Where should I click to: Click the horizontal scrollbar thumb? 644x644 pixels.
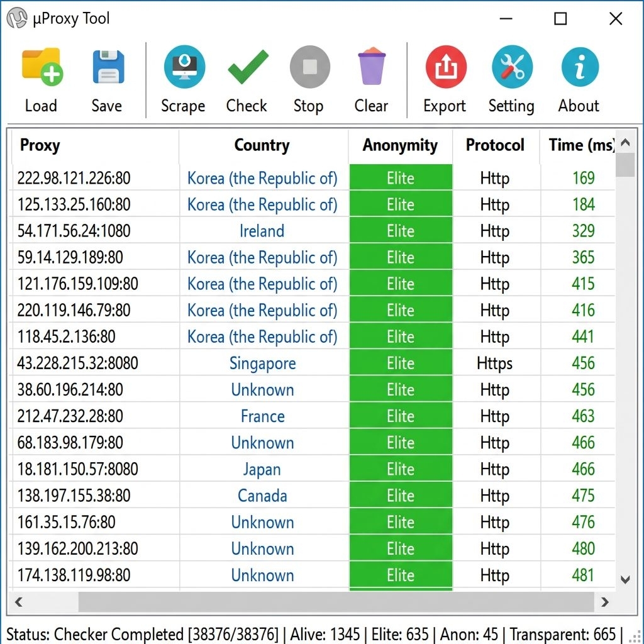pyautogui.click(x=336, y=602)
